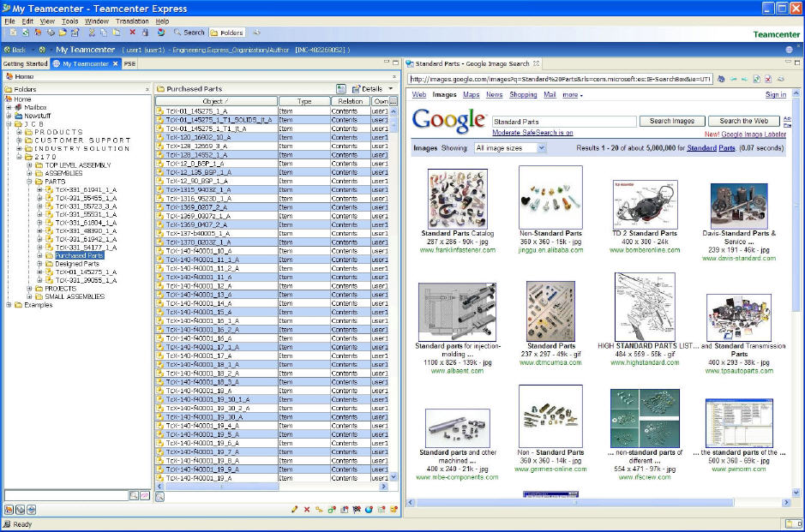Open HIGH STANDARD PARTS LIST thumbnail
This screenshot has height=532, width=805.
[x=645, y=307]
